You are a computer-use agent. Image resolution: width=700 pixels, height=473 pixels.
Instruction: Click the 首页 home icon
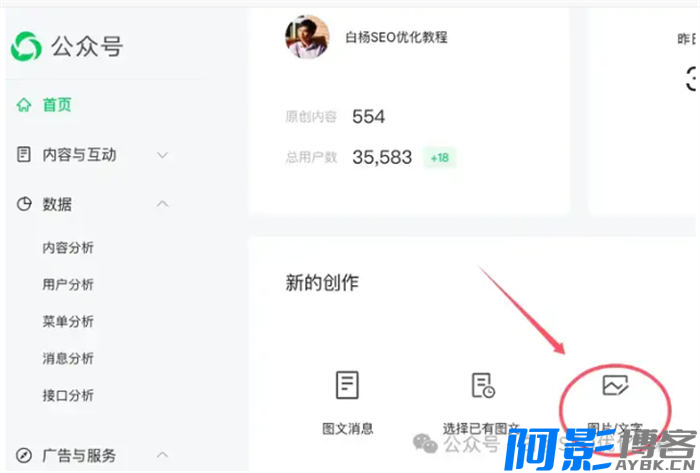24,105
